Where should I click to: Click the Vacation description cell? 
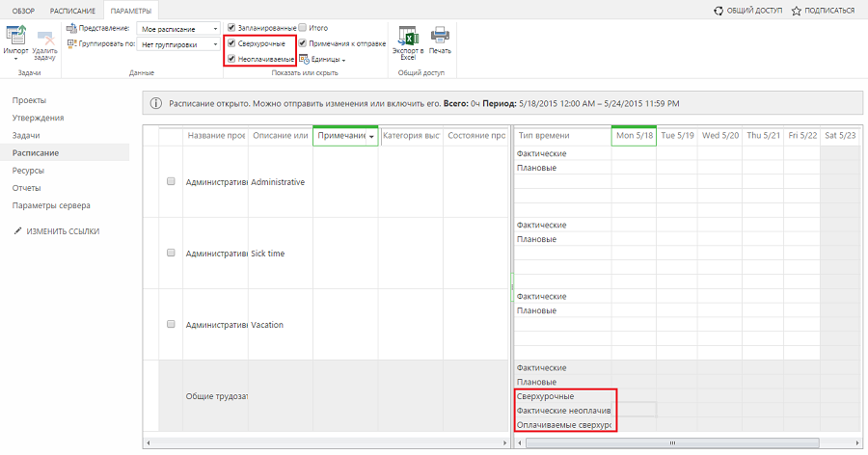[281, 325]
